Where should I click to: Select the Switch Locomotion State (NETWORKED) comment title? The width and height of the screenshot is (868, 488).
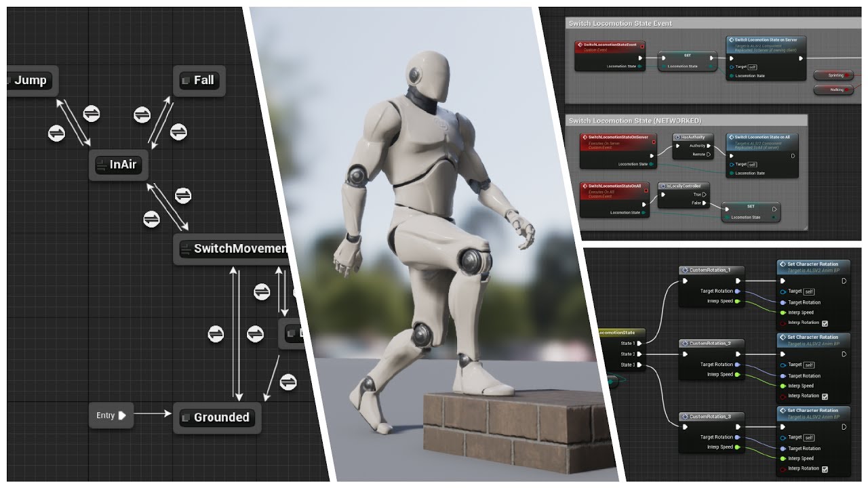tap(635, 121)
